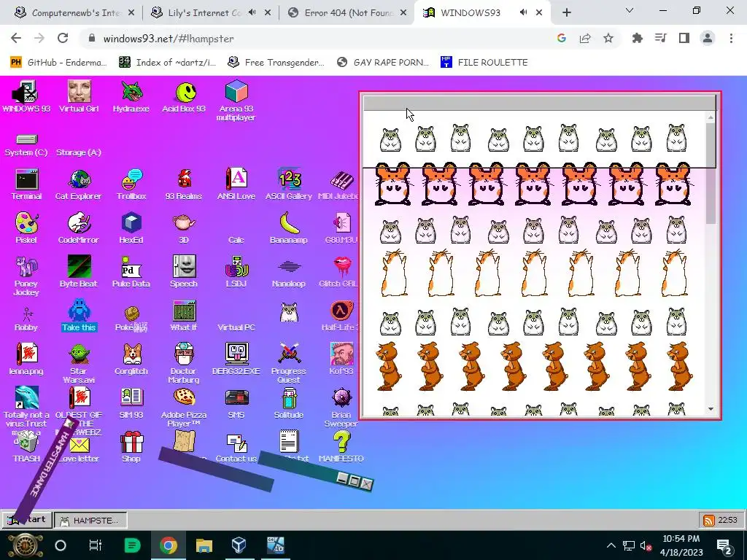Image resolution: width=747 pixels, height=560 pixels.
Task: Switch to Computernewb's Internet tab
Action: coord(75,12)
